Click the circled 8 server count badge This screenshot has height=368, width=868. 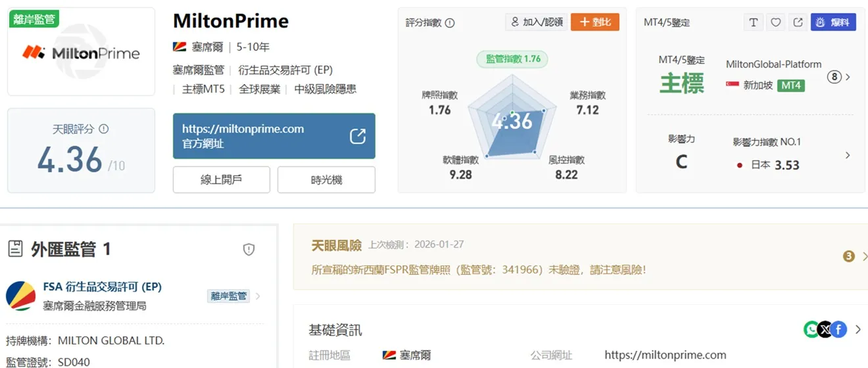(834, 77)
